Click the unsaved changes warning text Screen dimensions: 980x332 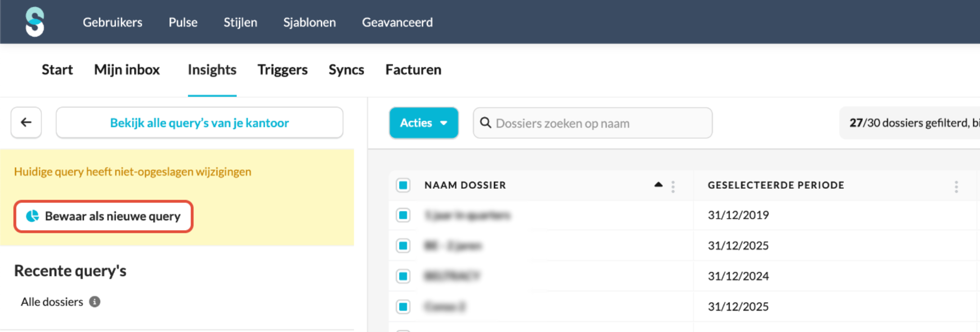click(x=132, y=172)
